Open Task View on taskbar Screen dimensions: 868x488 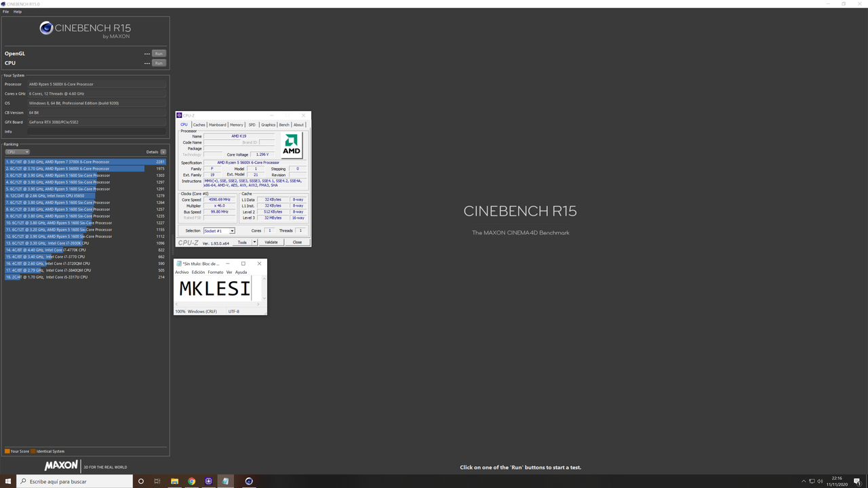tap(157, 481)
